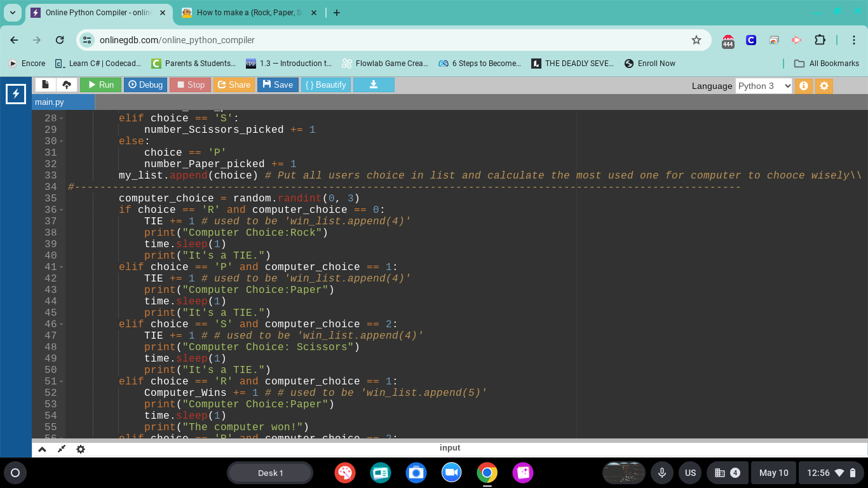Open THE DEADLY SEVEN bookmark
Viewport: 868px width, 488px height.
(573, 64)
